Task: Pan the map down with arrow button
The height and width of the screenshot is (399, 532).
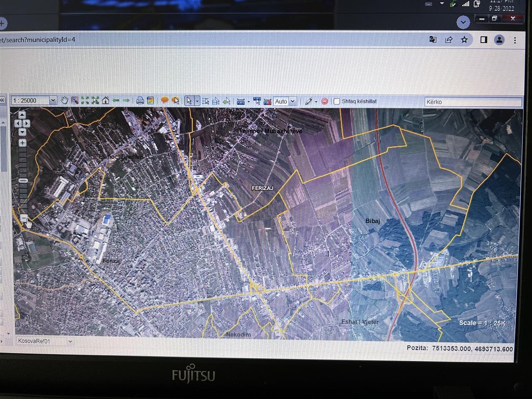Action: [22, 132]
